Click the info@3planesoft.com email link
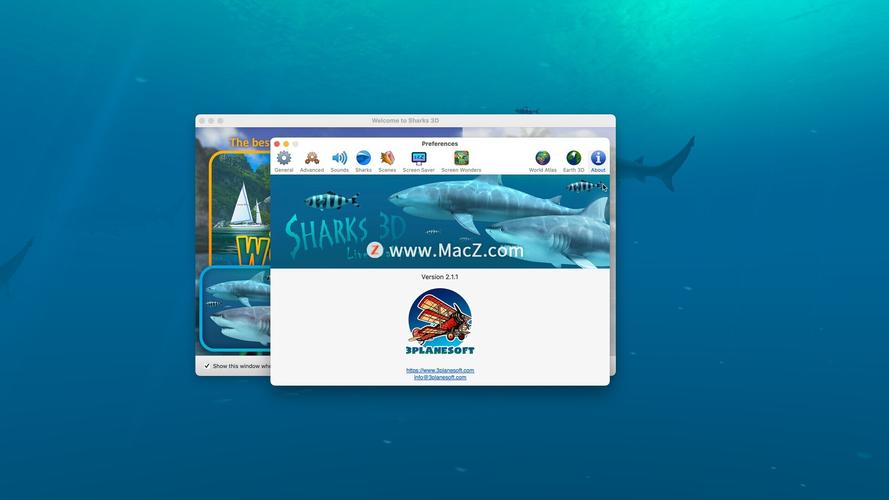 [440, 377]
